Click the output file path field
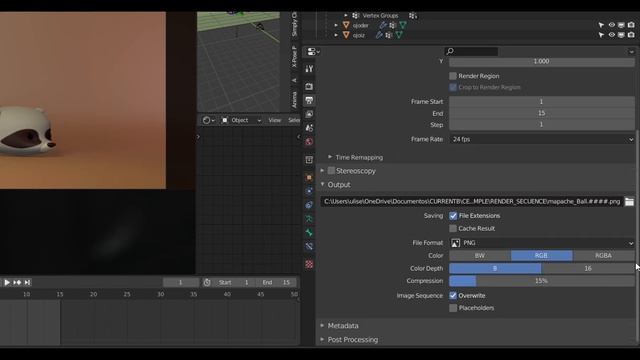Viewport: 640px width, 360px height. click(x=471, y=202)
